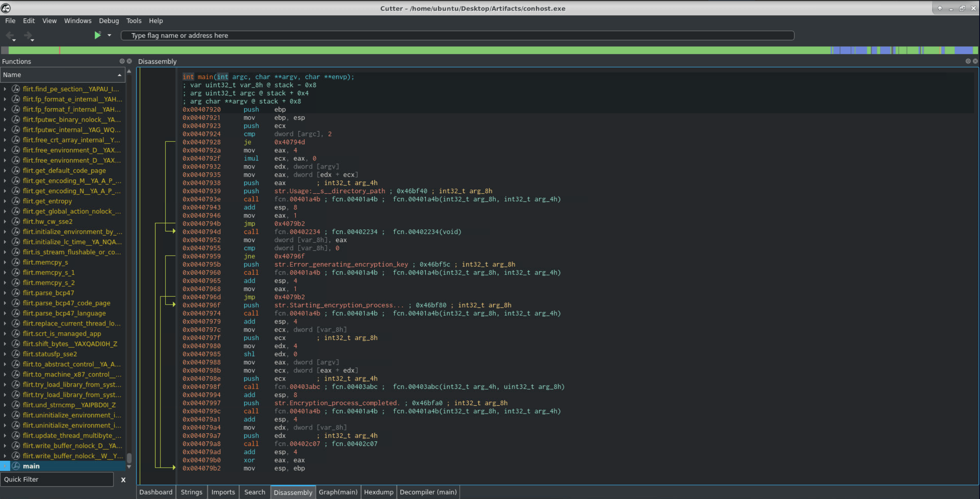Switch to the Decompiler (main) tab
This screenshot has width=980, height=499.
pyautogui.click(x=428, y=492)
